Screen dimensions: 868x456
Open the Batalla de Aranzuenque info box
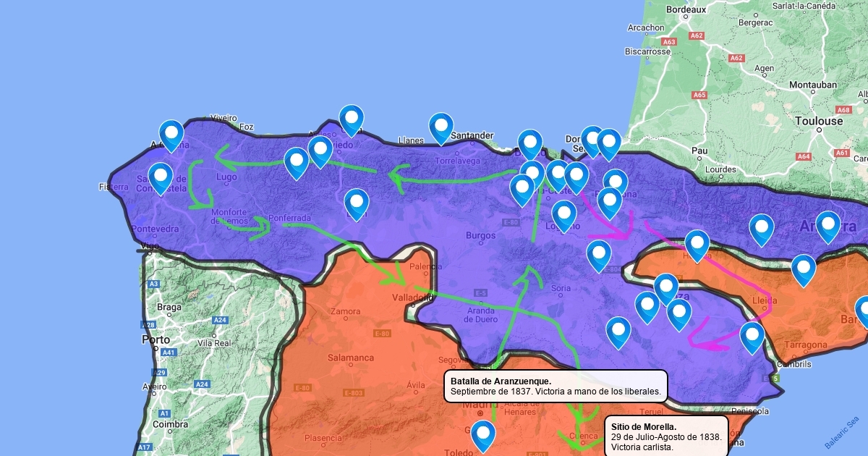coord(556,387)
